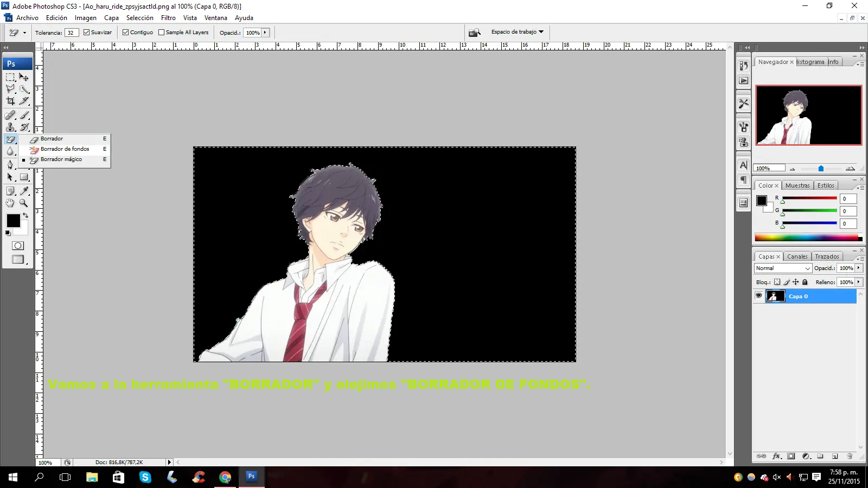
Task: Open the Paragraph panel icon
Action: tap(743, 180)
